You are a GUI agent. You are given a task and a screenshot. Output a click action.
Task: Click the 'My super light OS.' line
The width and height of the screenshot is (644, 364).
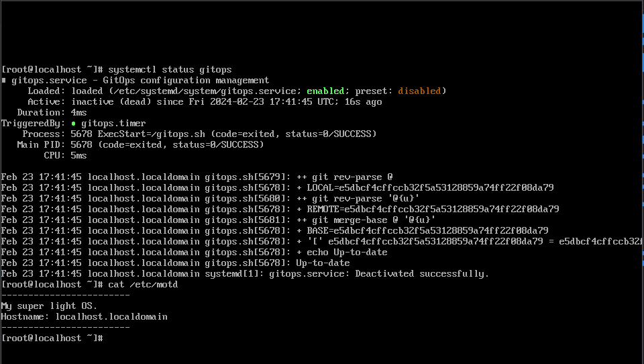(x=49, y=306)
